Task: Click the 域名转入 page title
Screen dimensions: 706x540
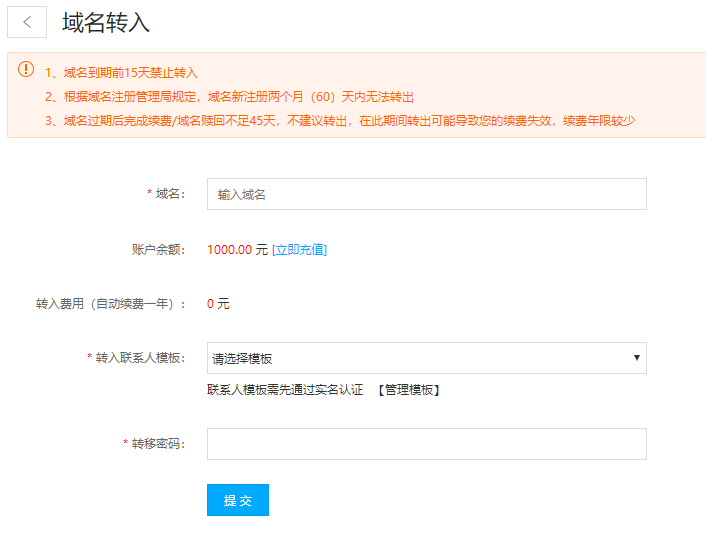Action: [106, 22]
